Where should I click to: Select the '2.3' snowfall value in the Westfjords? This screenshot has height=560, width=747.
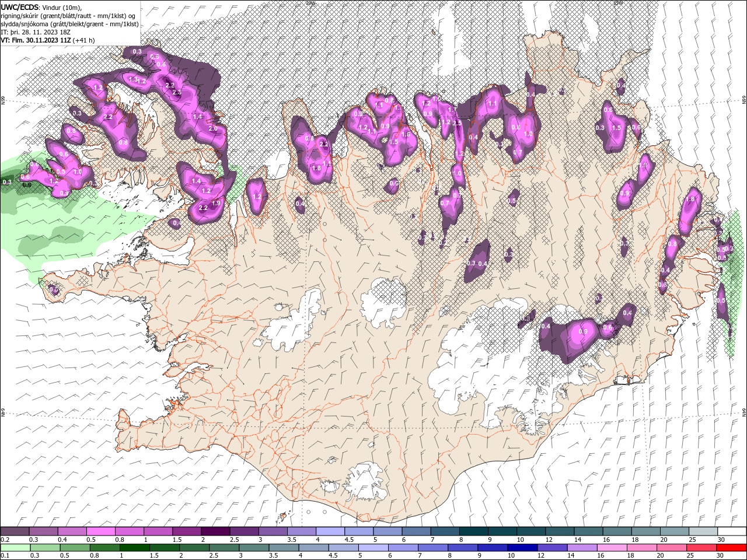point(177,93)
